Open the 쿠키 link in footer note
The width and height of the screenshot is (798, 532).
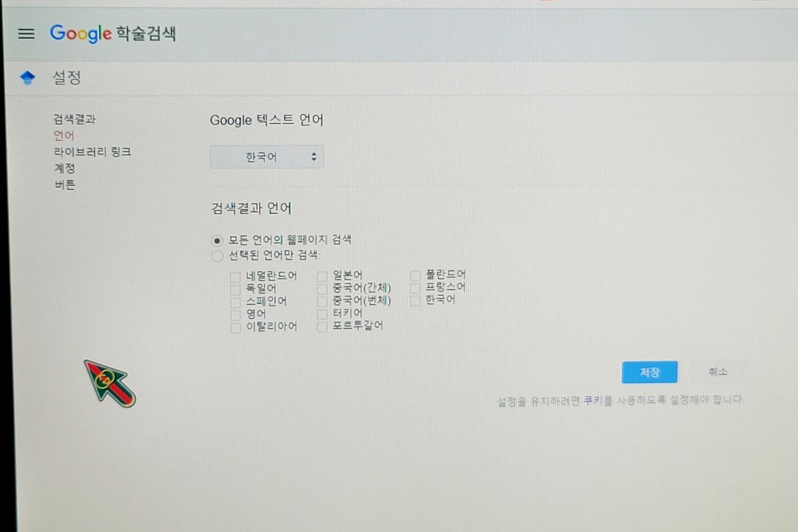591,401
